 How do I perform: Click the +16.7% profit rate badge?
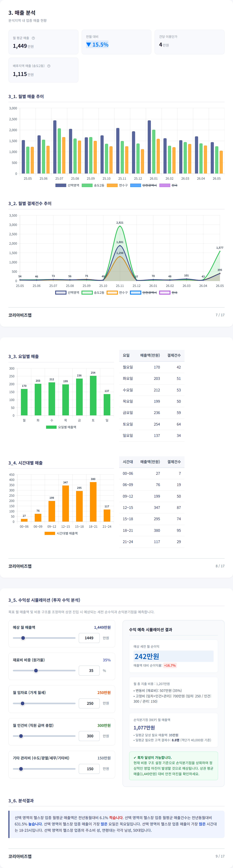click(x=170, y=665)
